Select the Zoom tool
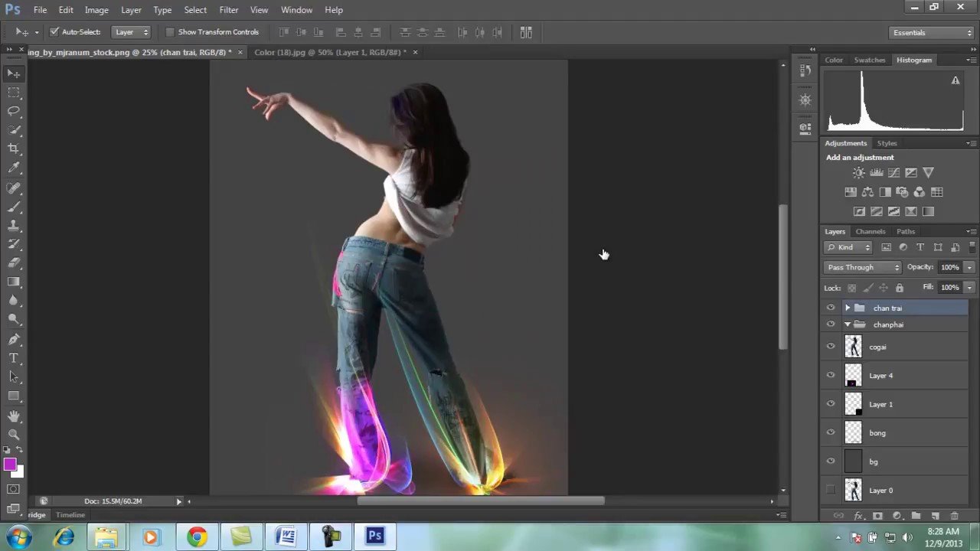 click(x=14, y=433)
